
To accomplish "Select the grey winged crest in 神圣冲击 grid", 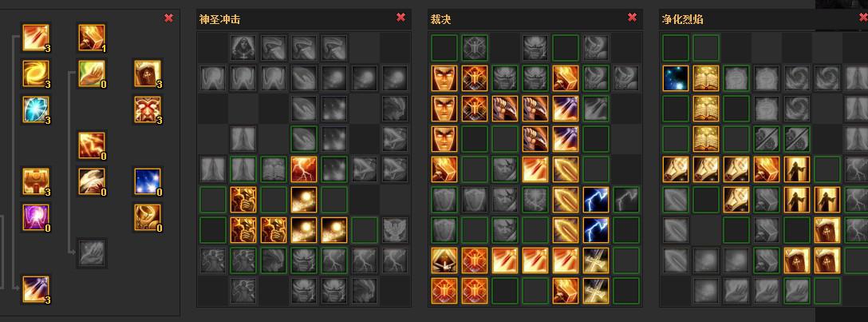I will pyautogui.click(x=394, y=230).
